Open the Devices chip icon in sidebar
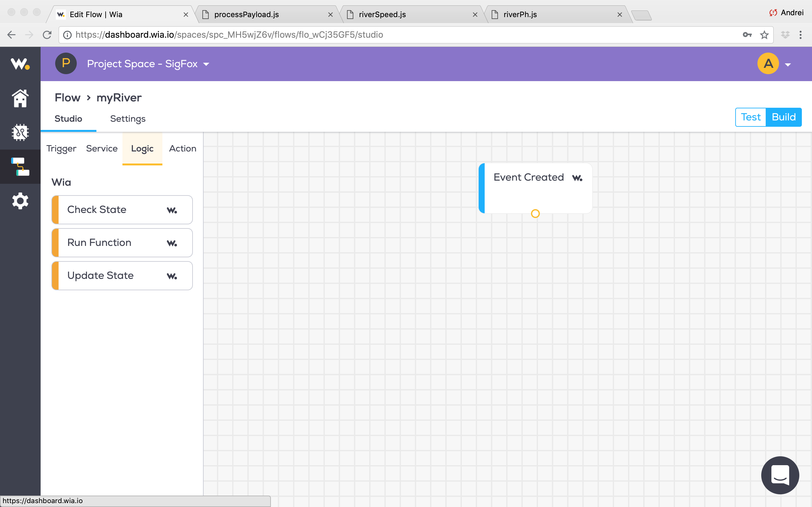 click(x=20, y=132)
